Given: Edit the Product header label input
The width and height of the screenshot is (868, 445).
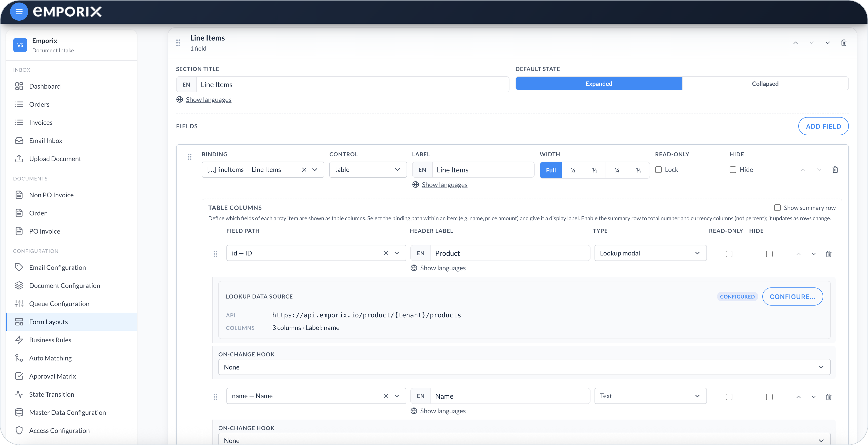Looking at the screenshot, I should point(510,253).
